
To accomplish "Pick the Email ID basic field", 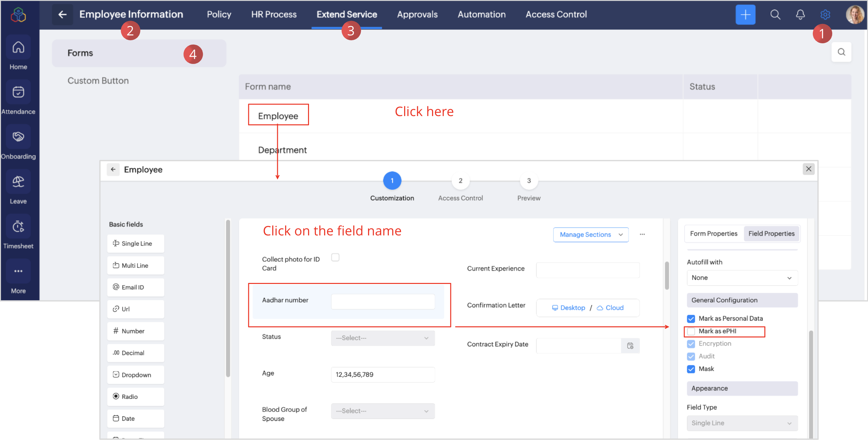I will [135, 288].
